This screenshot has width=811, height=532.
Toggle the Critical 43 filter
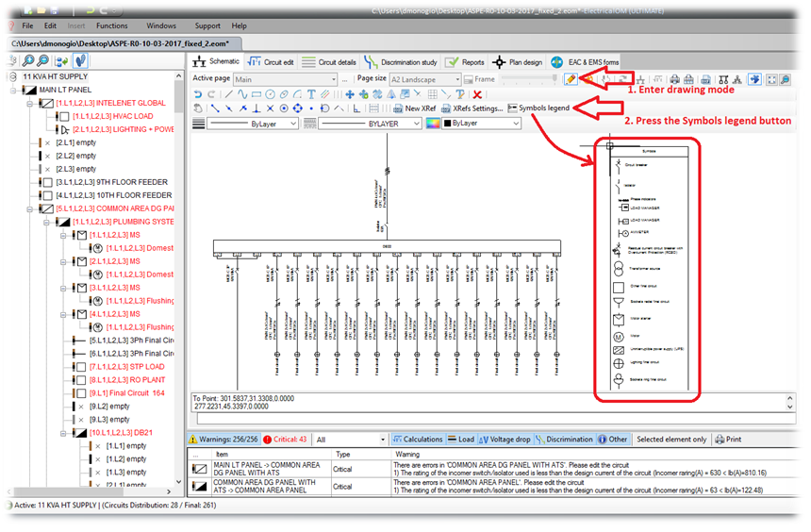click(x=285, y=440)
